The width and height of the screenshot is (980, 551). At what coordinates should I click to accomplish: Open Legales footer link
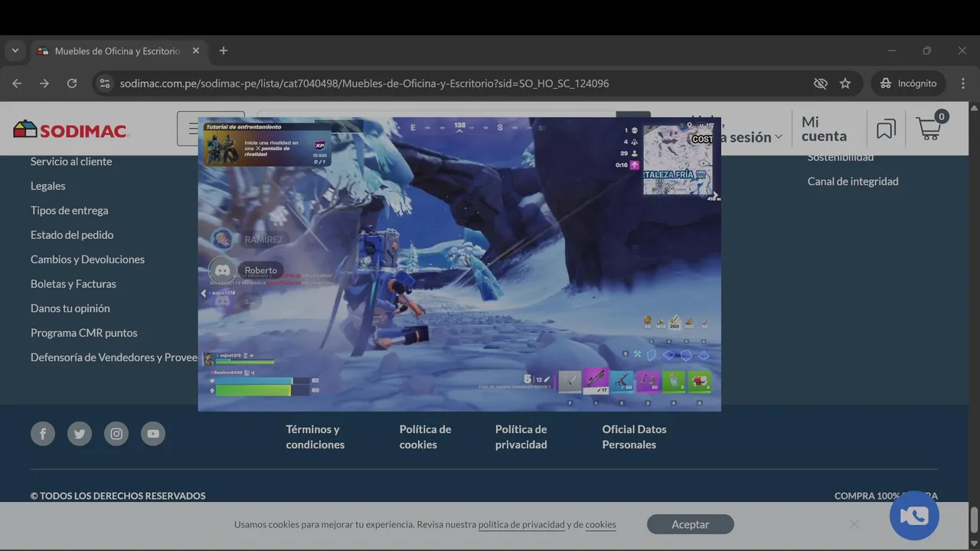coord(48,186)
